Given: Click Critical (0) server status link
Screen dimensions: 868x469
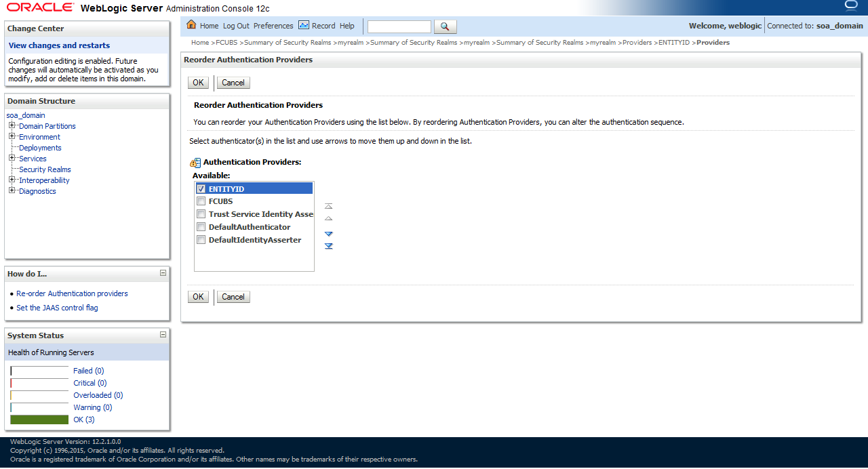Looking at the screenshot, I should pyautogui.click(x=90, y=383).
